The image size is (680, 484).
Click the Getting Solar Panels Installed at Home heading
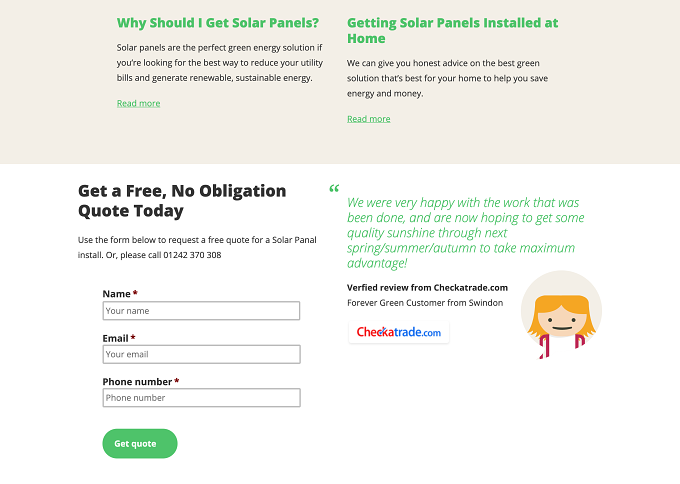pos(452,30)
